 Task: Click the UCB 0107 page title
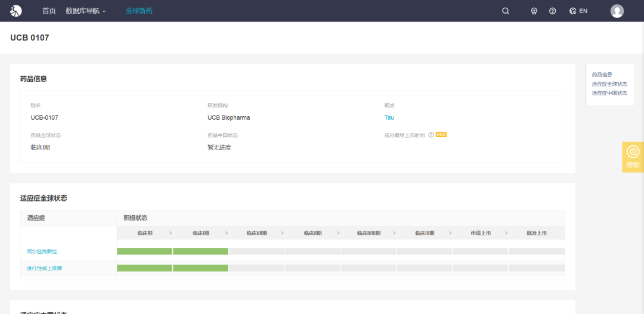click(30, 38)
